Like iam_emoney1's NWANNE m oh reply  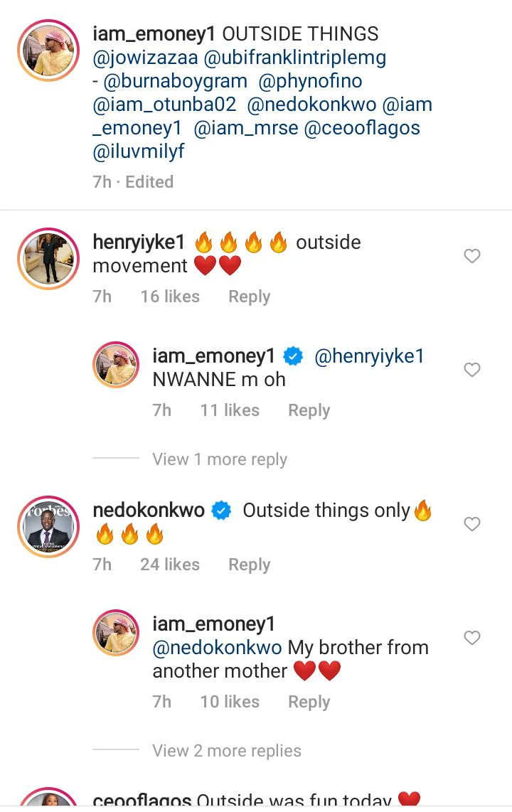pos(472,370)
